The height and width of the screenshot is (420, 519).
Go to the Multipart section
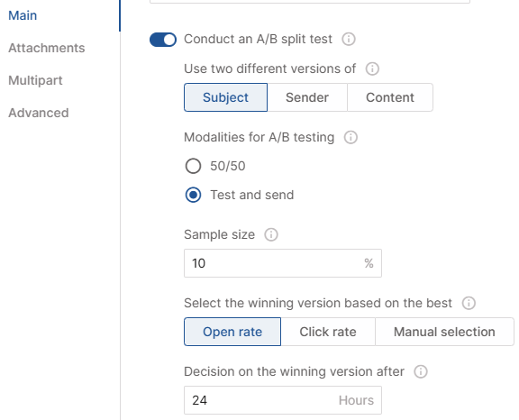(35, 80)
